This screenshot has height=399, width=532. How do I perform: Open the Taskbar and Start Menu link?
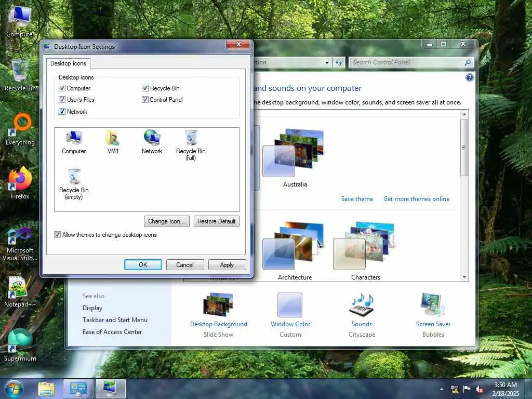(115, 320)
